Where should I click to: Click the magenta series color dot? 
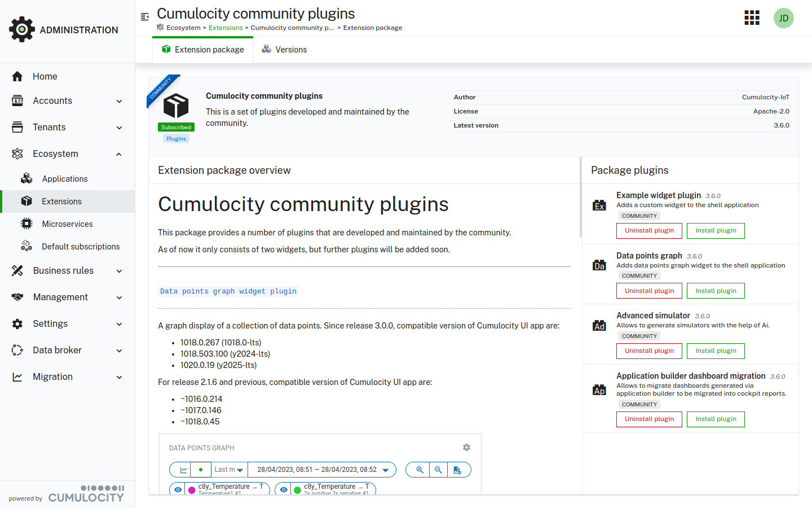[x=192, y=489]
